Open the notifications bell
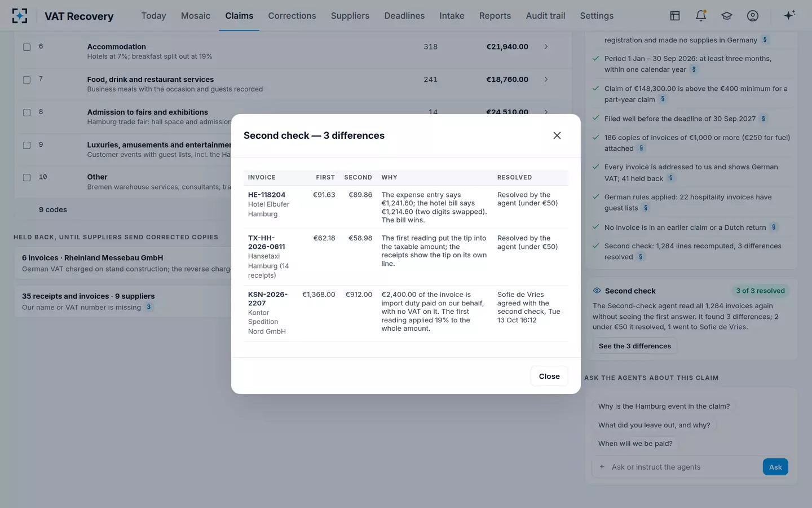This screenshot has height=508, width=812. 701,16
